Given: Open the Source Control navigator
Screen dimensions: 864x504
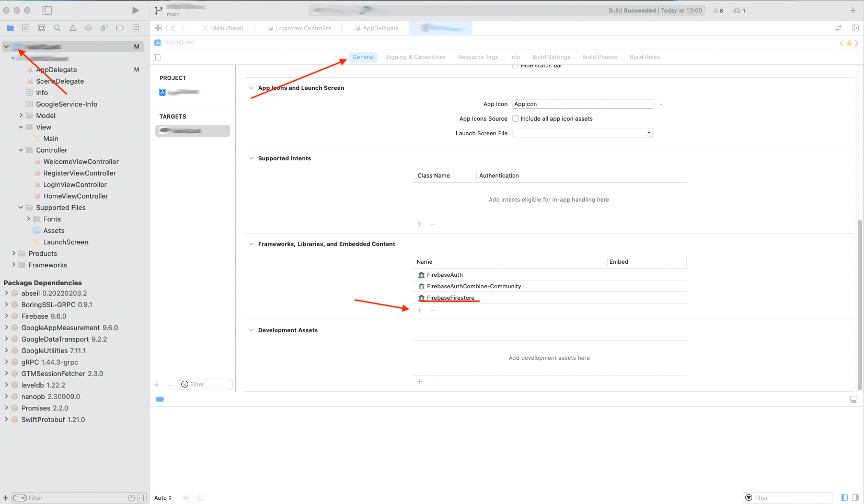Looking at the screenshot, I should (26, 28).
